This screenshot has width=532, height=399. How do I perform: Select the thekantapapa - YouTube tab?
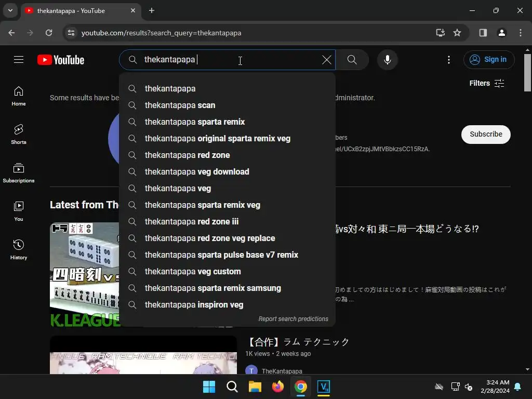point(81,11)
